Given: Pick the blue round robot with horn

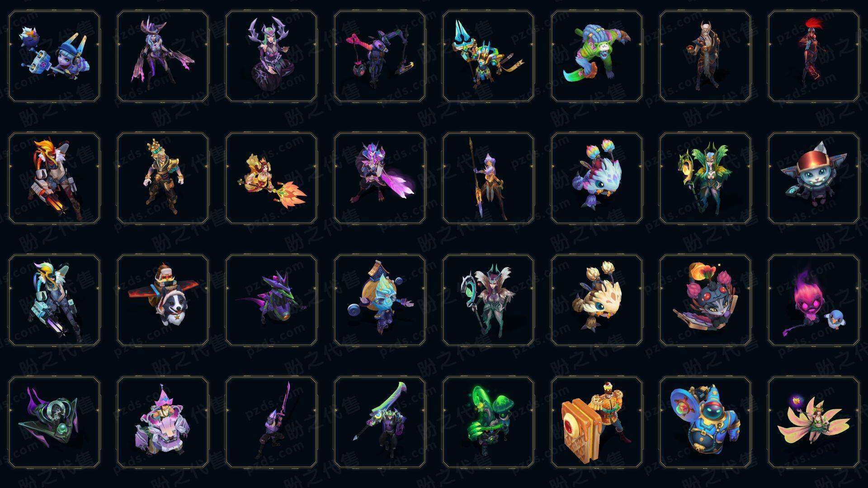Looking at the screenshot, I should coord(705,422).
